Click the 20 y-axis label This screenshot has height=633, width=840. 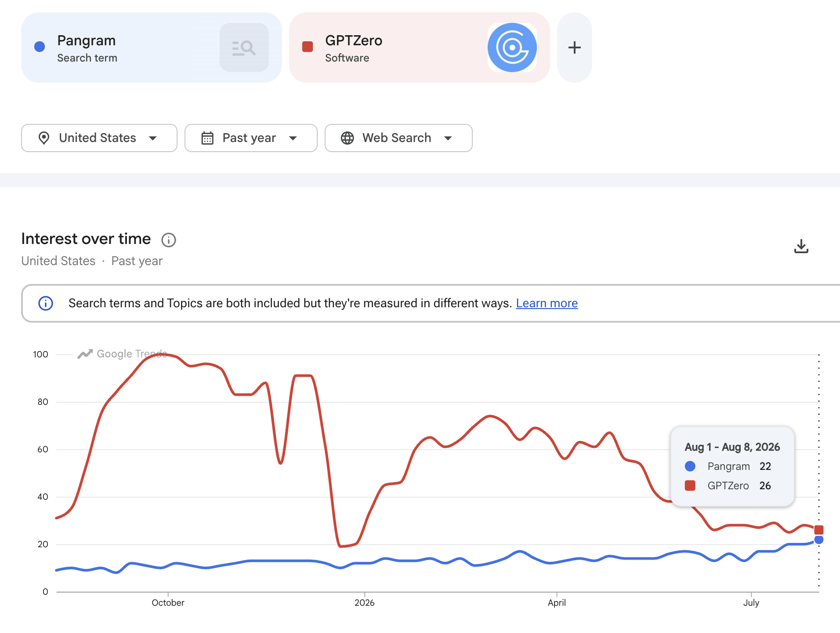pyautogui.click(x=43, y=544)
